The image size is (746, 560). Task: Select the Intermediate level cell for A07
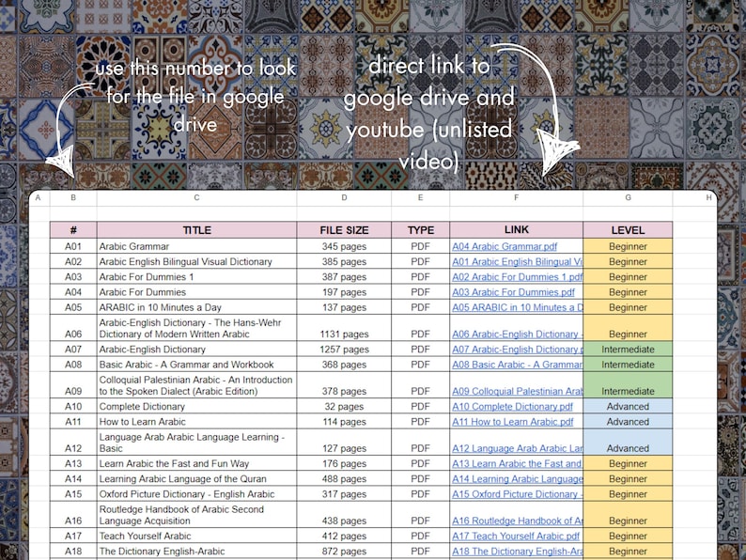pyautogui.click(x=628, y=350)
